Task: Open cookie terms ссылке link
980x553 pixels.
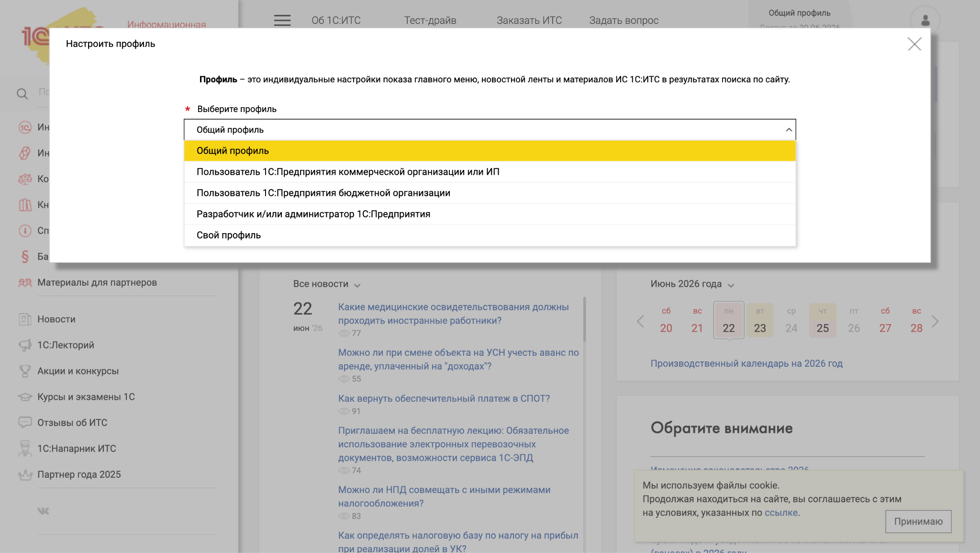Action: (781, 512)
